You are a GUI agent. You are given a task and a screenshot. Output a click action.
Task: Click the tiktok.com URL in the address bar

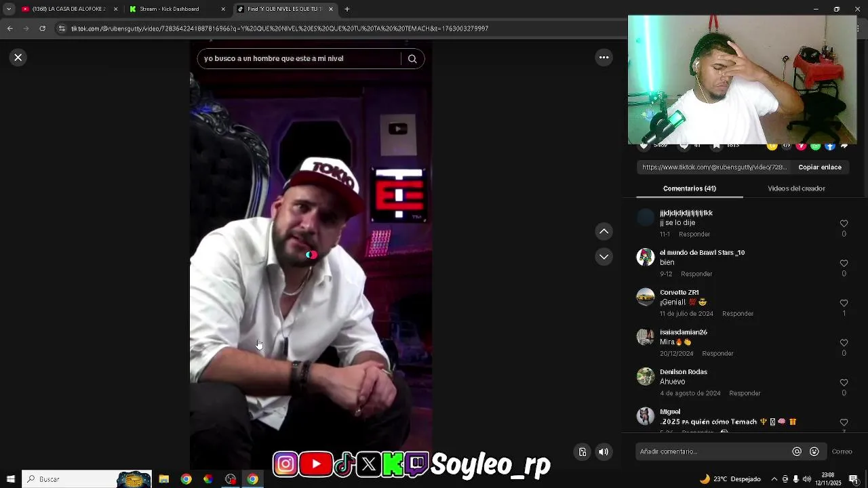[279, 28]
